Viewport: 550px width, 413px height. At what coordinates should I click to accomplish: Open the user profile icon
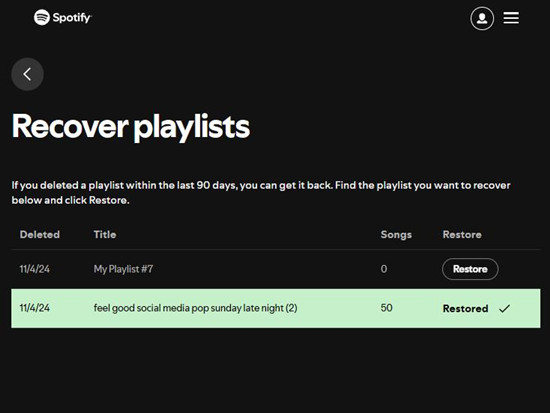pyautogui.click(x=482, y=18)
